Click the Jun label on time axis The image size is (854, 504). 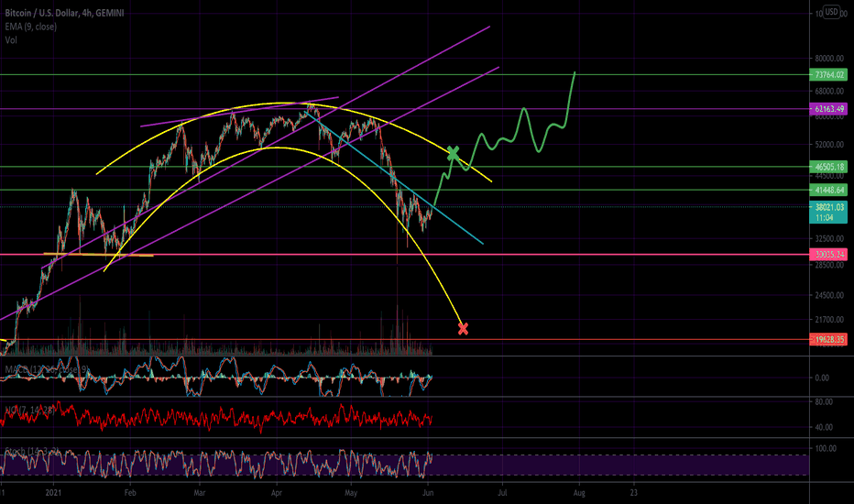pos(428,493)
